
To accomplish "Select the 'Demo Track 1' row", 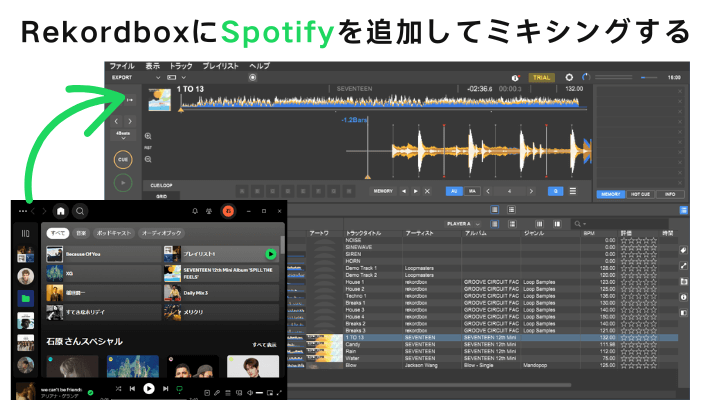I will tap(483, 268).
